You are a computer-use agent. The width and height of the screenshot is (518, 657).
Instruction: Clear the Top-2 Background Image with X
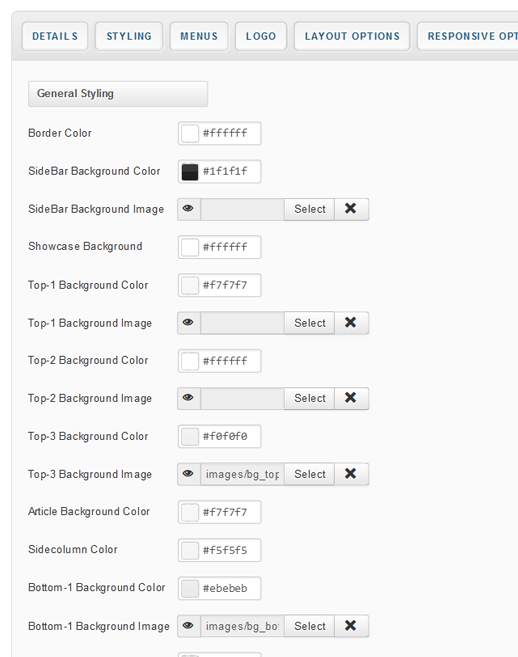(351, 398)
